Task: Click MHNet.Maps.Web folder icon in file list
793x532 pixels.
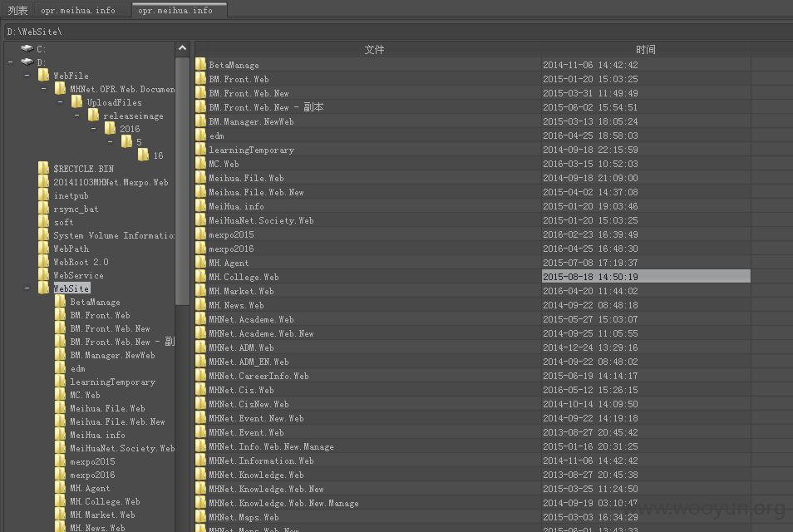Action: (x=200, y=517)
